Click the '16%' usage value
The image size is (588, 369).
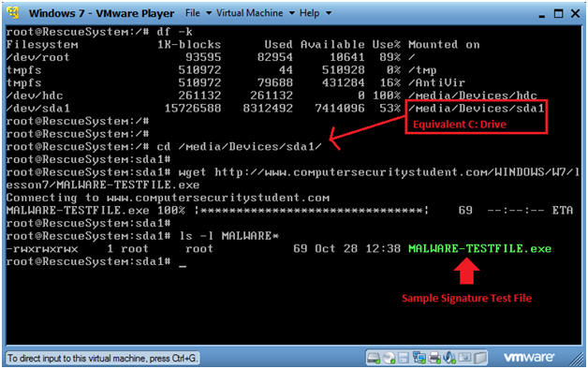coord(390,82)
